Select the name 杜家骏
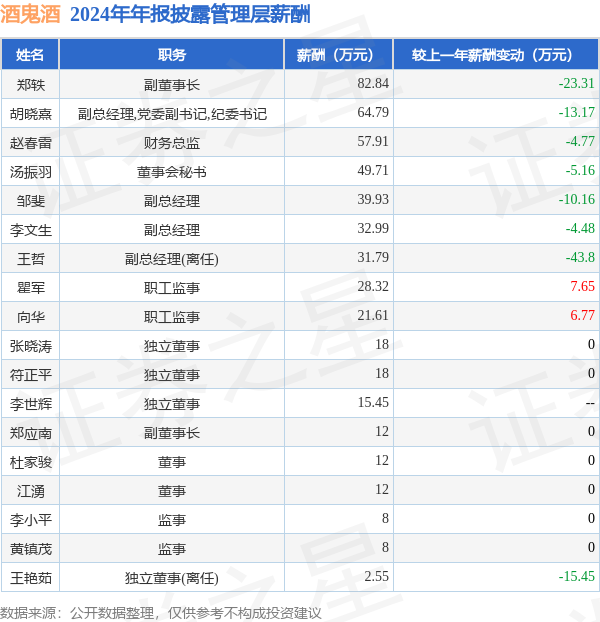Viewport: 600px width, 622px height. 31,462
